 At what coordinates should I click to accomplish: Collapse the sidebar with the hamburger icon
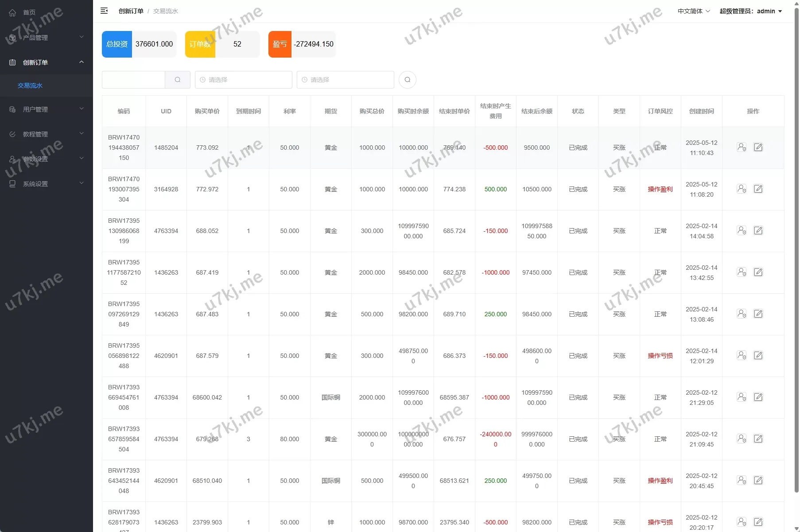tap(104, 11)
